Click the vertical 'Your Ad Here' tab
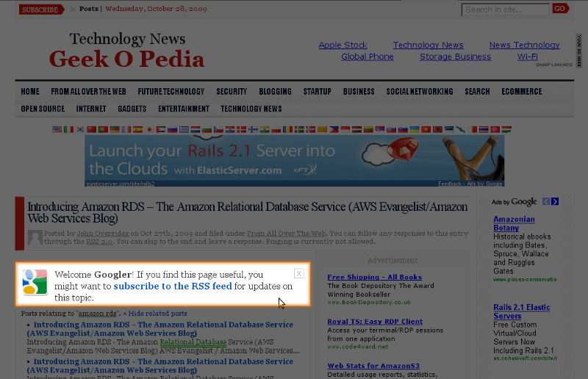Screen dimensions: 588x379 pos(579,51)
